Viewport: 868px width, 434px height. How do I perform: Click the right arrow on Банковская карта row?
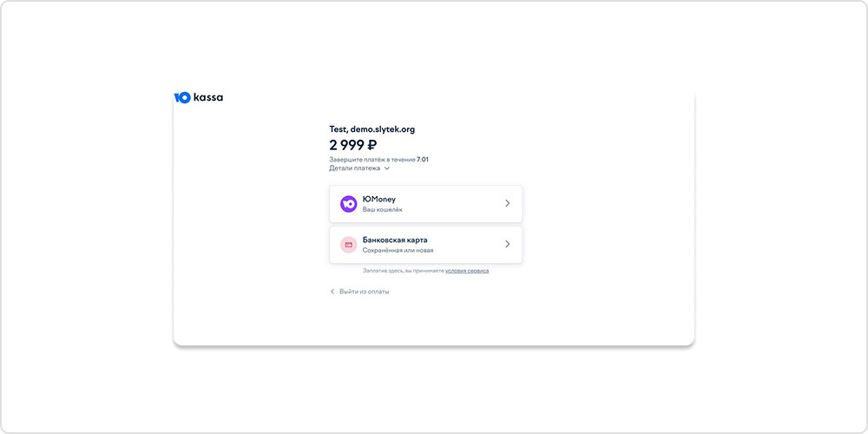tap(507, 245)
